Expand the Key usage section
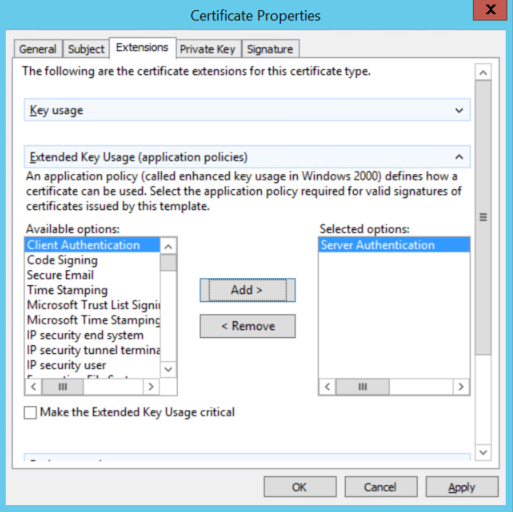Screen dimensions: 513x512 click(247, 110)
